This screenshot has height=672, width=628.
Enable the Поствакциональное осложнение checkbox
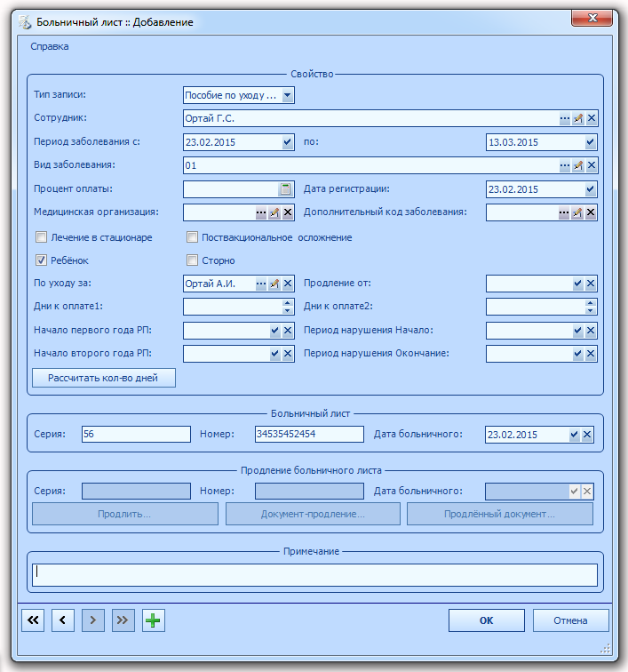pyautogui.click(x=193, y=237)
